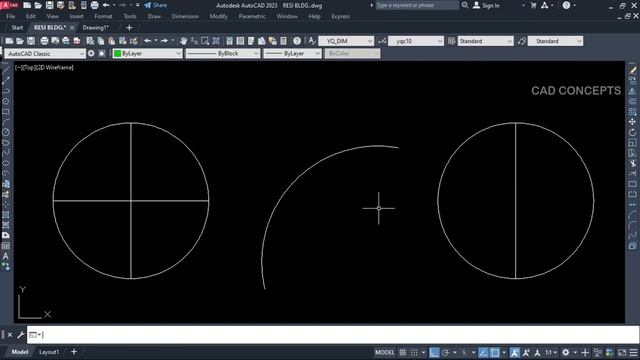The width and height of the screenshot is (640, 360).
Task: Open the Autodesk App Store cart icon
Action: coord(533,5)
